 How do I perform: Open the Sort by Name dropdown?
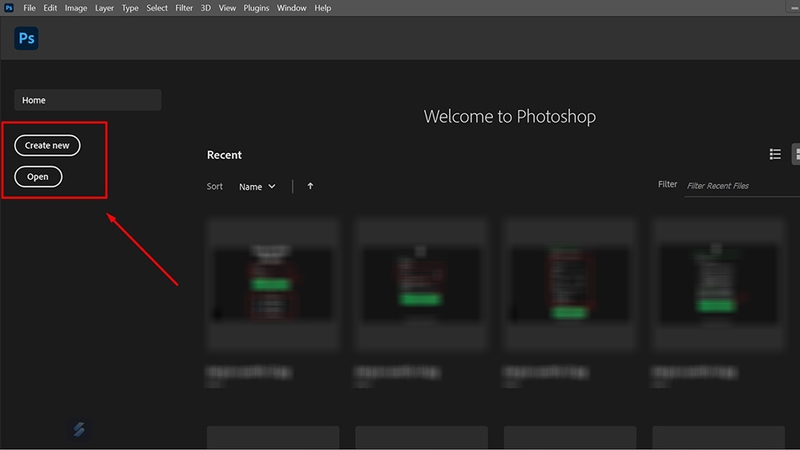click(257, 187)
